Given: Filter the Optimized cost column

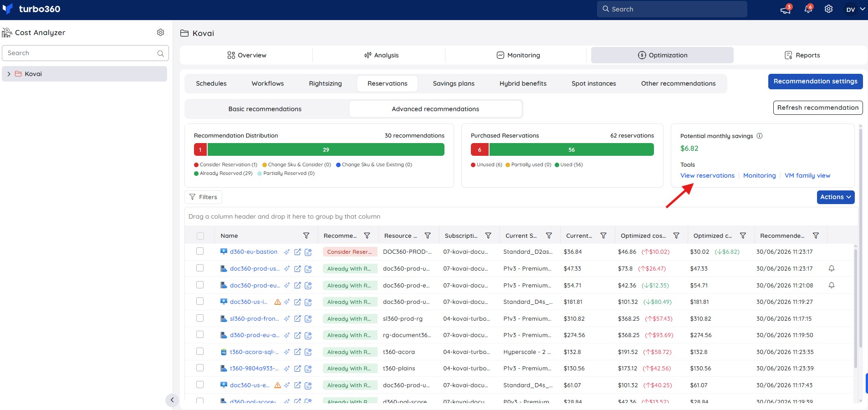Looking at the screenshot, I should [676, 236].
